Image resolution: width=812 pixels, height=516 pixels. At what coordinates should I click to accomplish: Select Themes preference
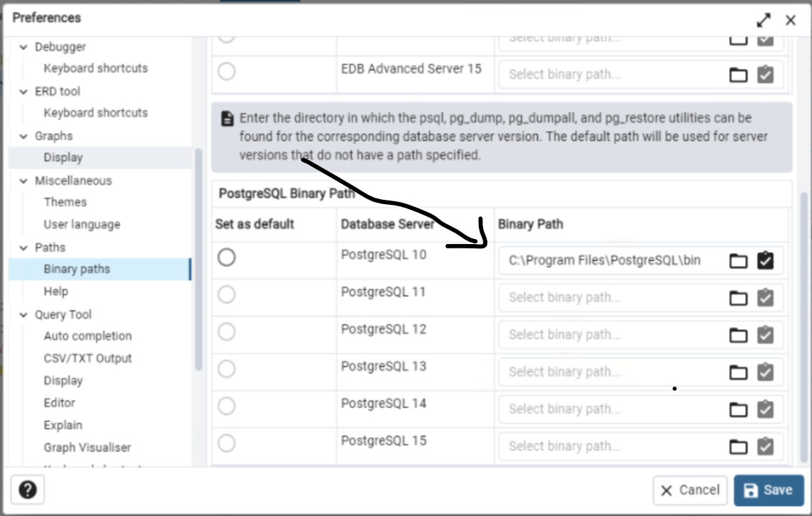click(65, 202)
